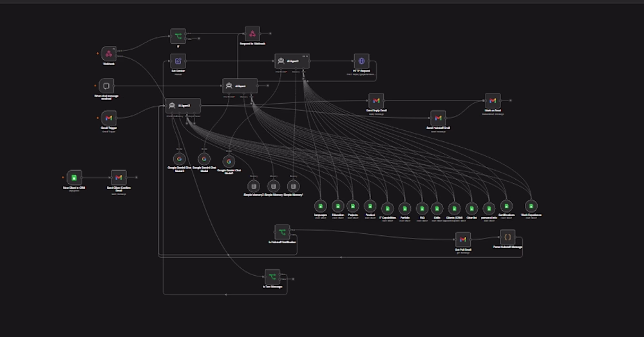The height and width of the screenshot is (337, 644).
Task: Open the If node at top
Action: click(178, 36)
